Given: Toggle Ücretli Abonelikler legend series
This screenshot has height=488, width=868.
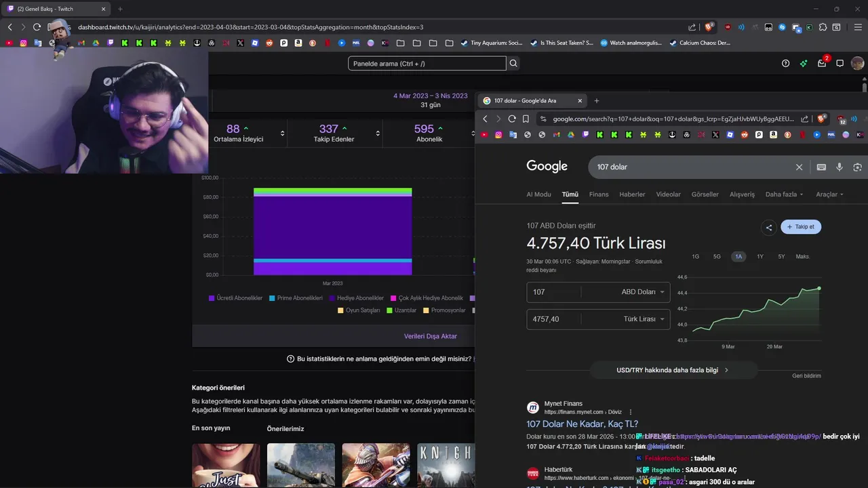Looking at the screenshot, I should pos(235,298).
